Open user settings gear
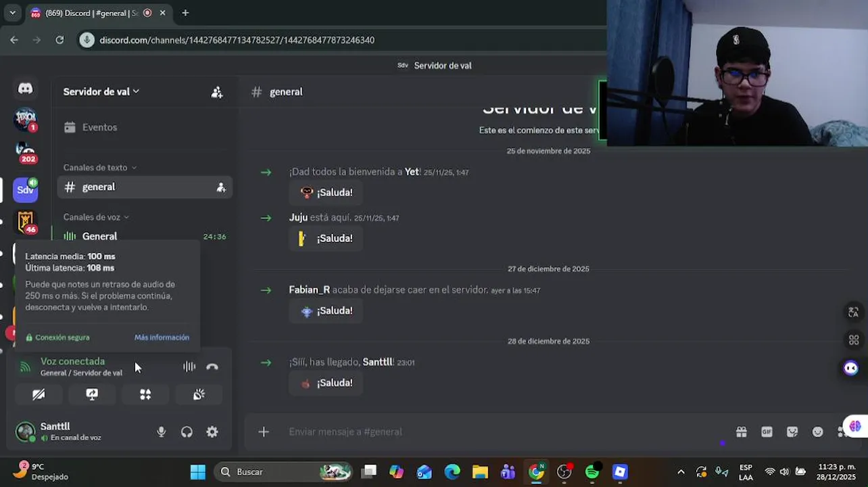 click(212, 432)
